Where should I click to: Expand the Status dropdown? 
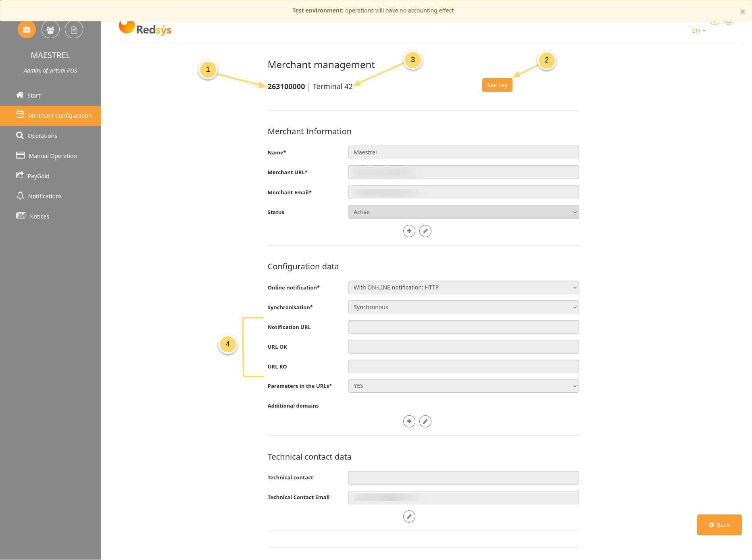463,212
